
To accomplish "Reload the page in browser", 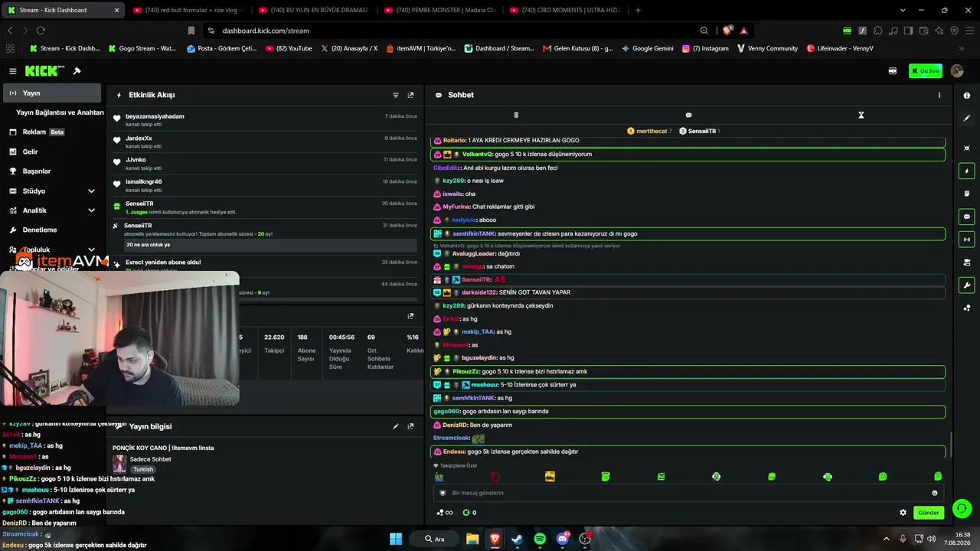I will point(41,31).
